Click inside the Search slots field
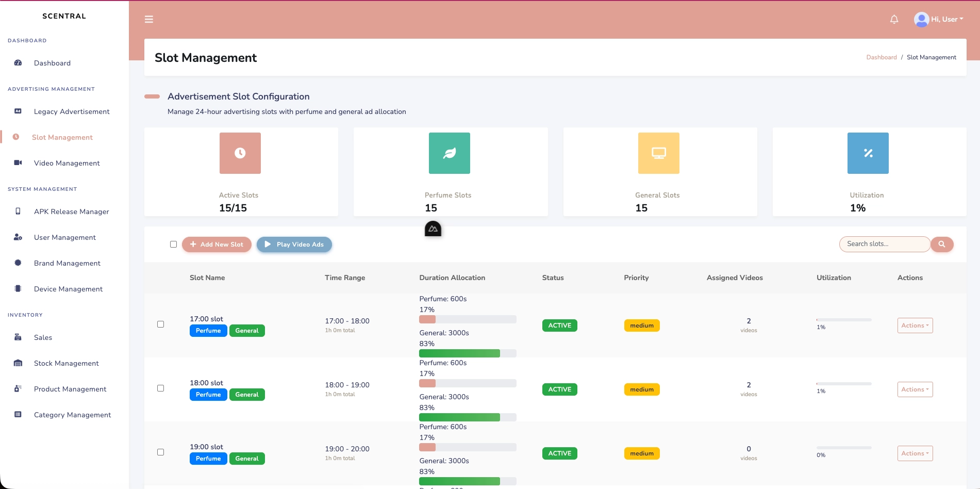The image size is (980, 489). [x=884, y=244]
